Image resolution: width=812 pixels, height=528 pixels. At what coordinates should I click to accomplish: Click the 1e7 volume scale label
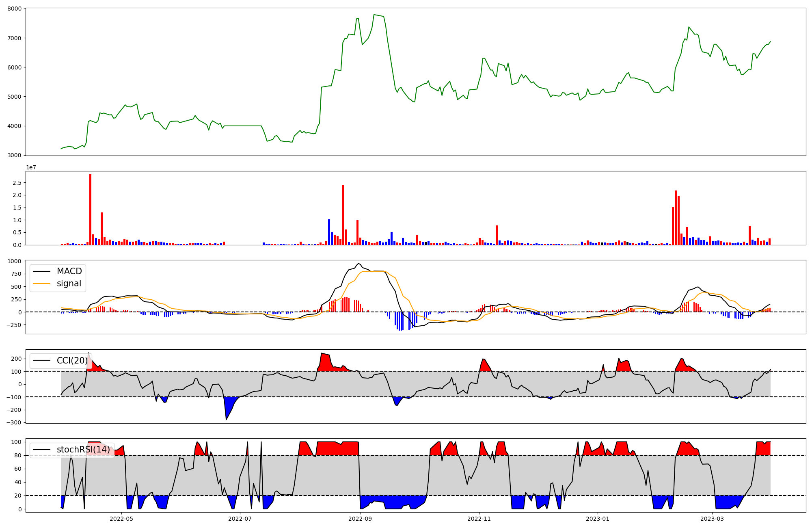coord(31,168)
